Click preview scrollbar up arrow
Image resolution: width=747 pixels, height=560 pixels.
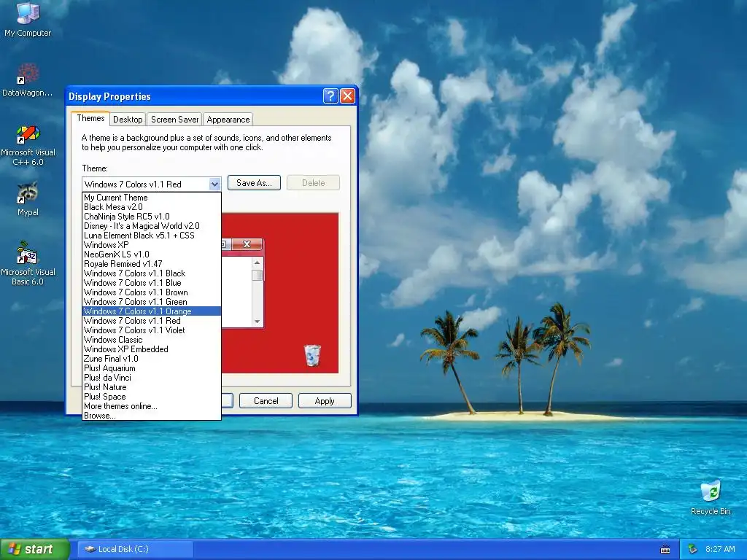258,262
